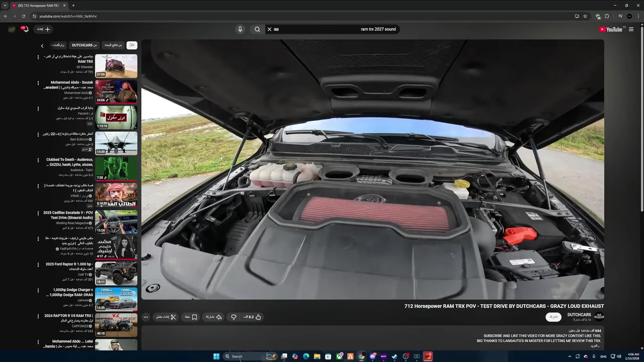The height and width of the screenshot is (362, 644).
Task: Create a clip with scissors icon
Action: (166, 317)
